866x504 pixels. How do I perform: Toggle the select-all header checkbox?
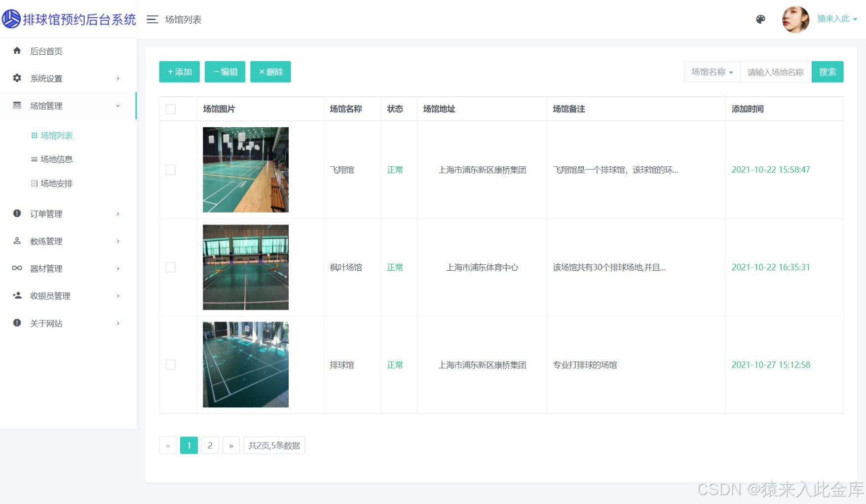click(x=171, y=109)
